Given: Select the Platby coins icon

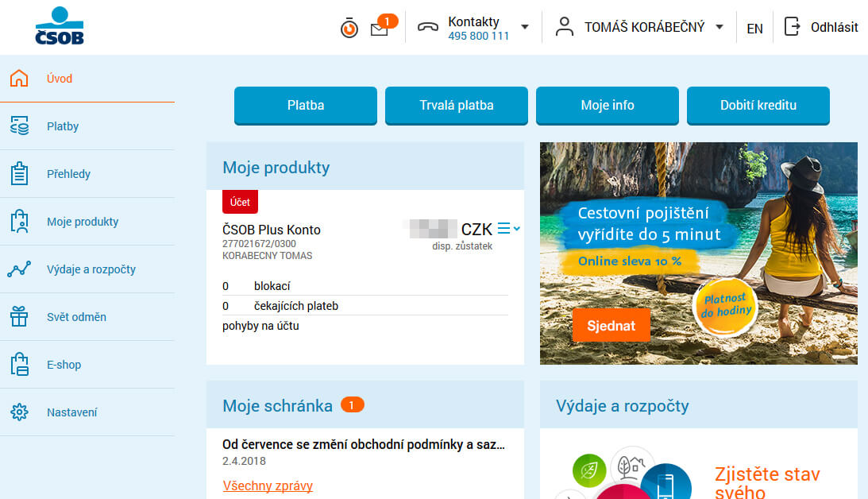Looking at the screenshot, I should click(x=19, y=126).
